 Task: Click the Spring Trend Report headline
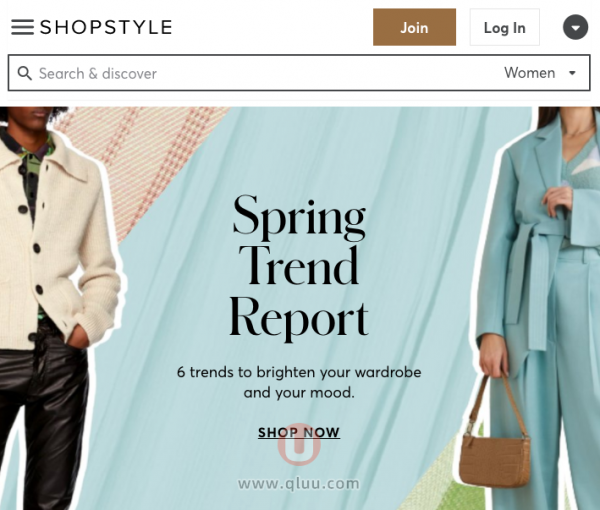(x=298, y=267)
